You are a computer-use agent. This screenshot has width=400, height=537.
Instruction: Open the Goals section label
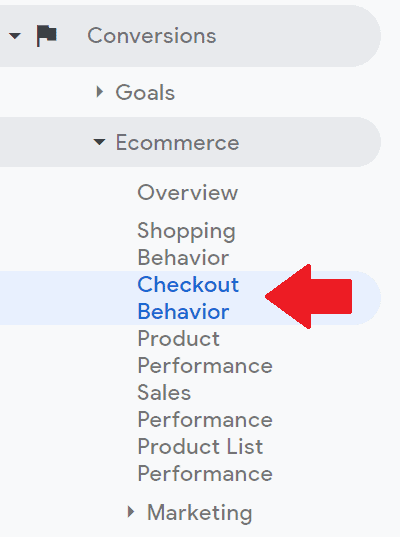coord(145,92)
